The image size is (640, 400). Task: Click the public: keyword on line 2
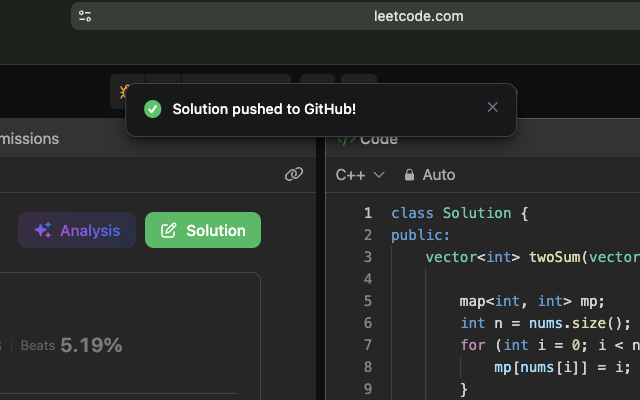pos(420,235)
